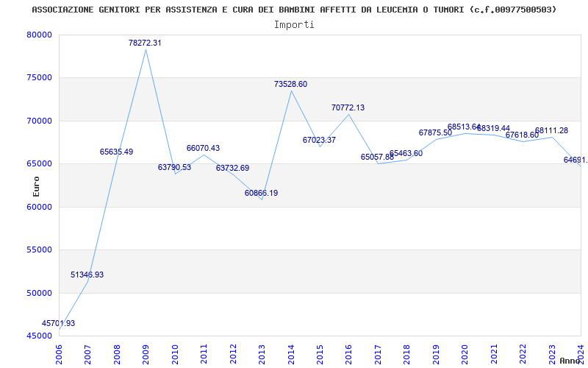The image size is (588, 368).
Task: Select year 2014 on x-axis
Action: click(291, 354)
